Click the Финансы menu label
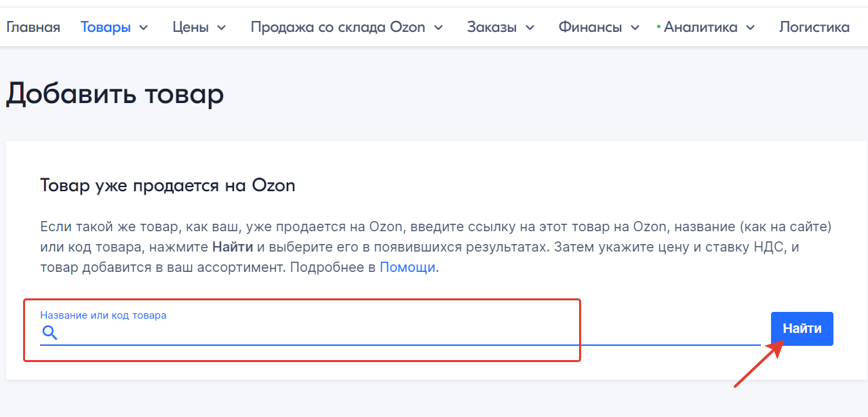 click(591, 27)
